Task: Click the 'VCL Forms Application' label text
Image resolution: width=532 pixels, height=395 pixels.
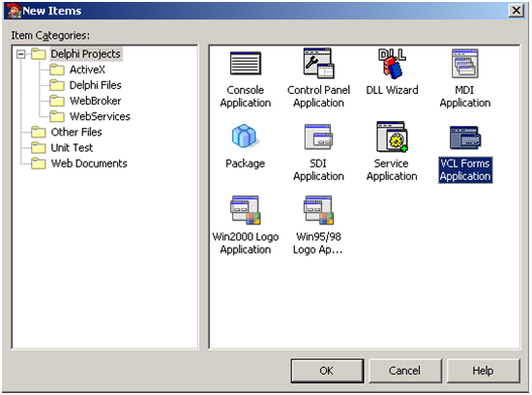Action: pyautogui.click(x=465, y=169)
